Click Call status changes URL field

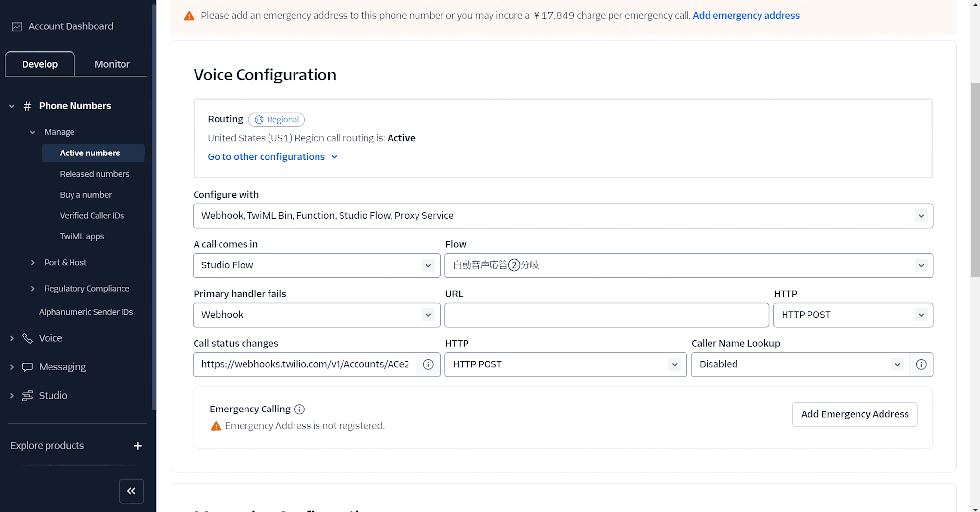click(305, 364)
